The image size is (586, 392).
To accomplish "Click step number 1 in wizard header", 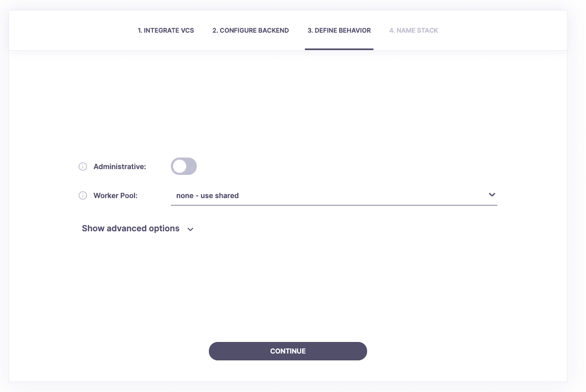I will coord(140,30).
